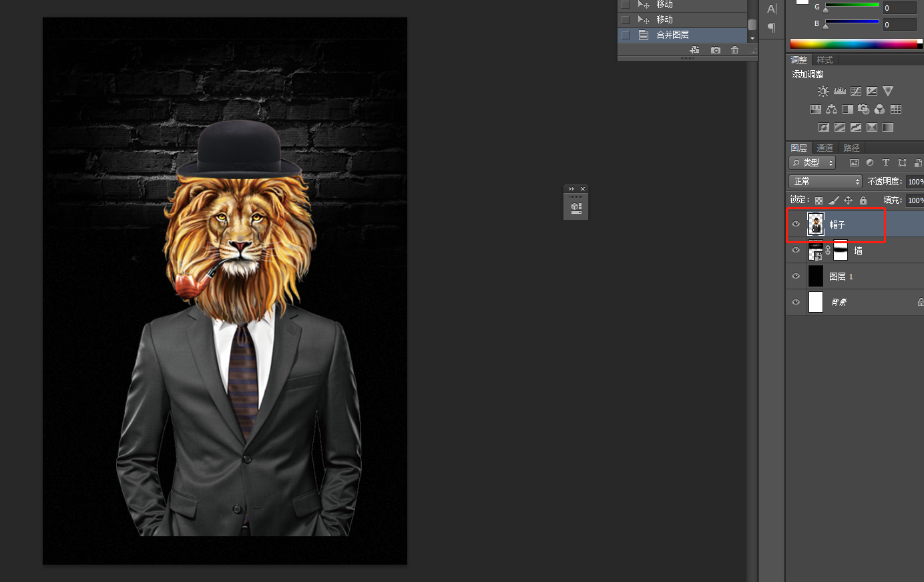Open the icon in the floating collapsed panel
The image size is (924, 582).
(576, 208)
